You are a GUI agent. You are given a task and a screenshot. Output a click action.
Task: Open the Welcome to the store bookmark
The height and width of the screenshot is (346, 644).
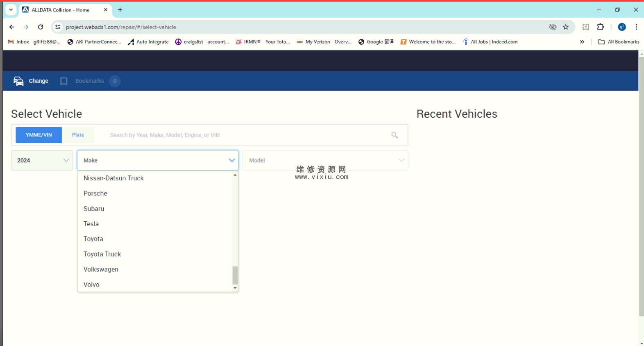[x=428, y=42]
